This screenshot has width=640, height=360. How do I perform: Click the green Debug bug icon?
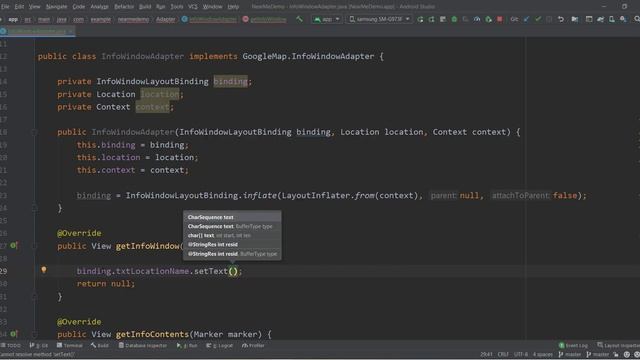tap(454, 19)
